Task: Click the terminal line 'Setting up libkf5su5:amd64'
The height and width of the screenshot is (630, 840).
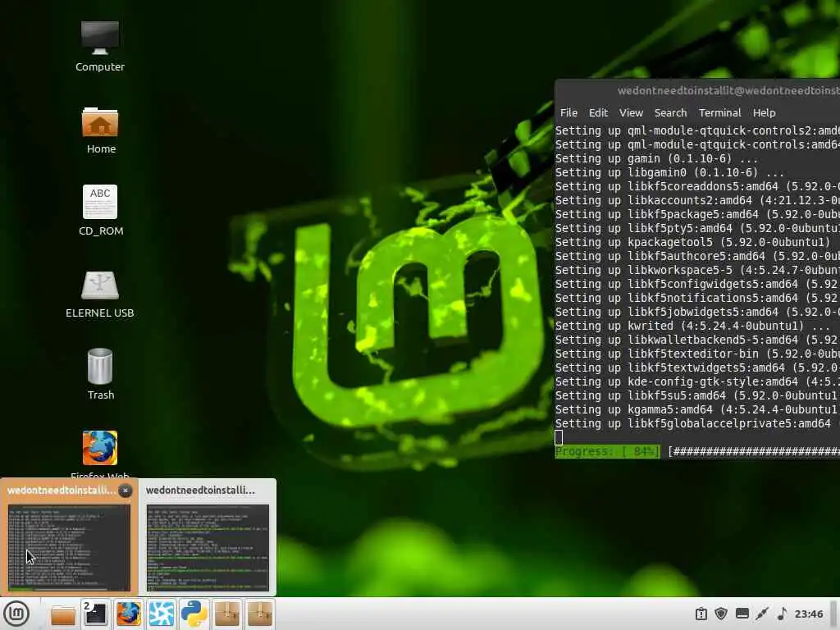Action: (x=697, y=395)
